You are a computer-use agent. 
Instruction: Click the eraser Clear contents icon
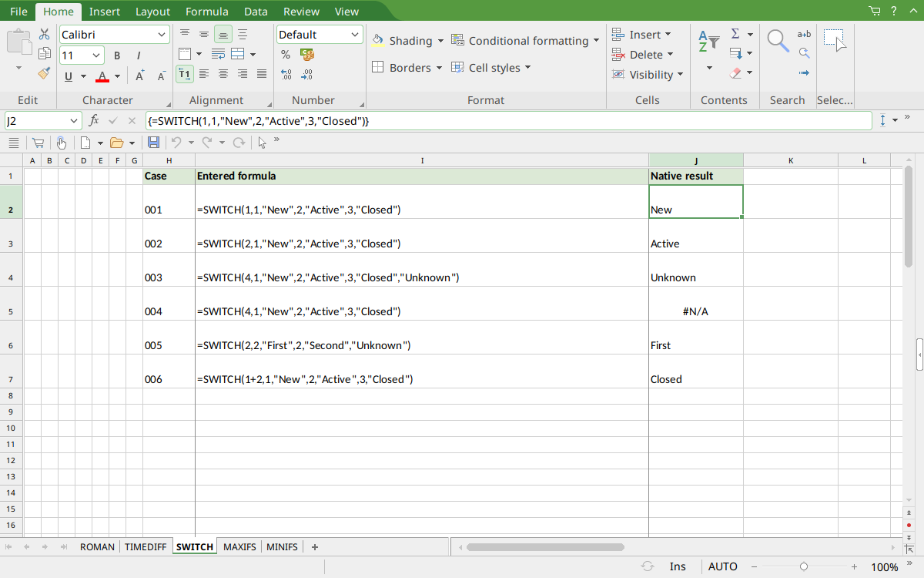pyautogui.click(x=735, y=73)
